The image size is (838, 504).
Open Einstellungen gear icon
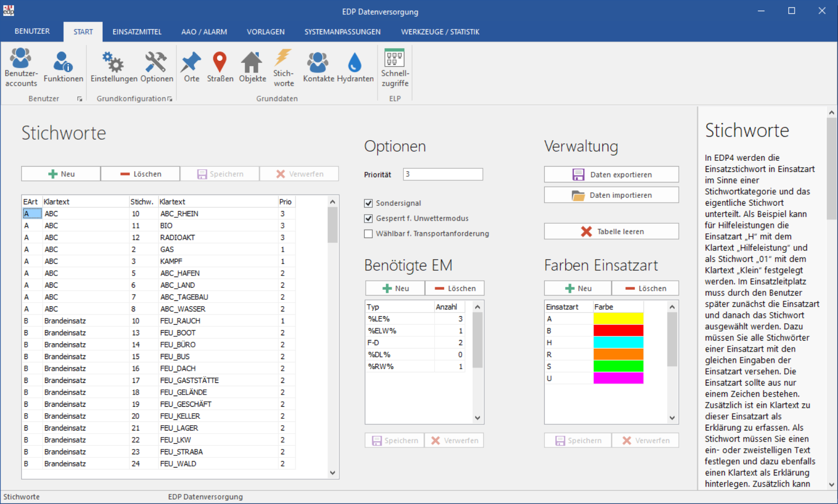114,67
